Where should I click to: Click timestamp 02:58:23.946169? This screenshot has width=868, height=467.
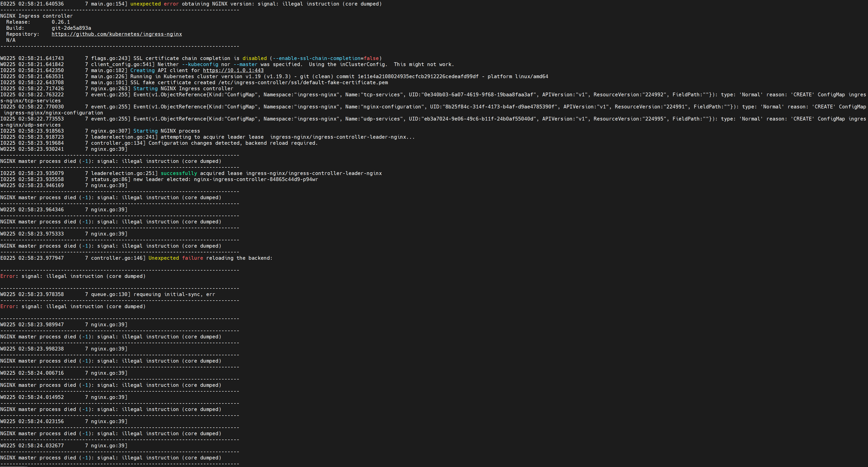tap(41, 186)
